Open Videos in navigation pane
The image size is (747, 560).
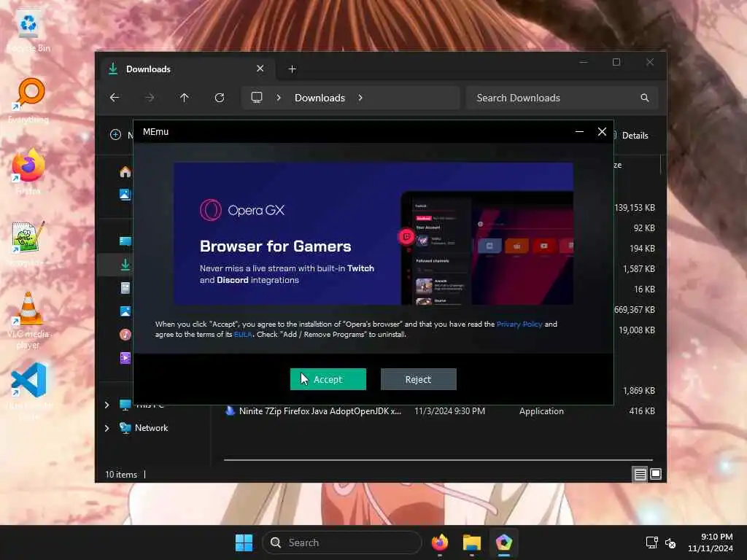[x=125, y=357]
